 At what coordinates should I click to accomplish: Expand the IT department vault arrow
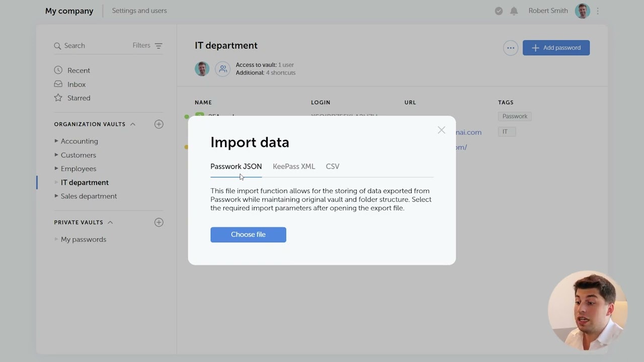point(56,182)
